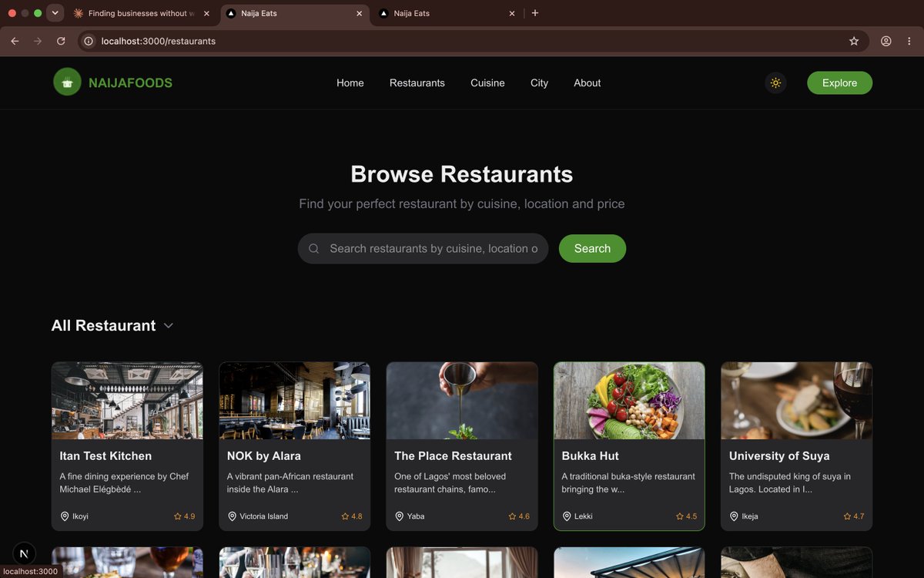Click the Next.js dev tools N badge
This screenshot has width=924, height=578.
coord(24,554)
